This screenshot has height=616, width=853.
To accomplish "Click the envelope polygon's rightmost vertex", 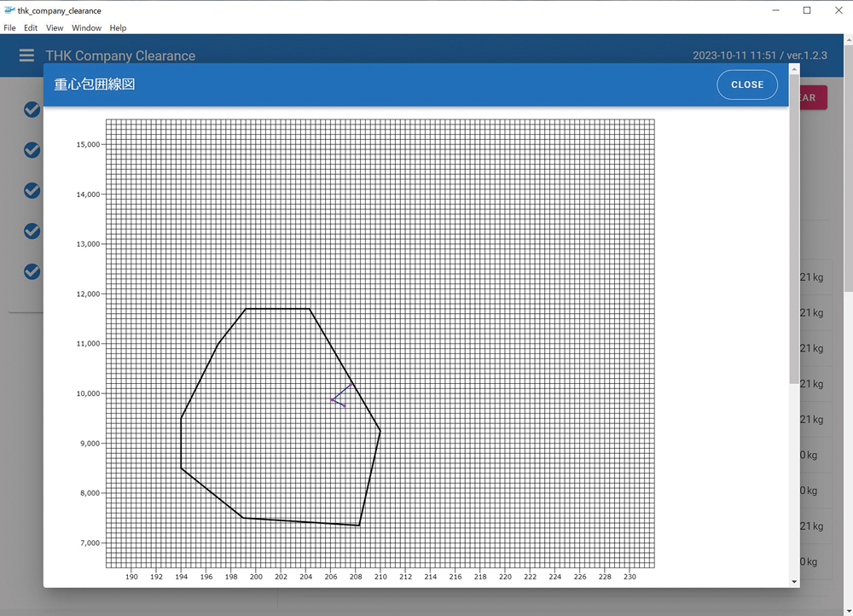I will pyautogui.click(x=380, y=431).
